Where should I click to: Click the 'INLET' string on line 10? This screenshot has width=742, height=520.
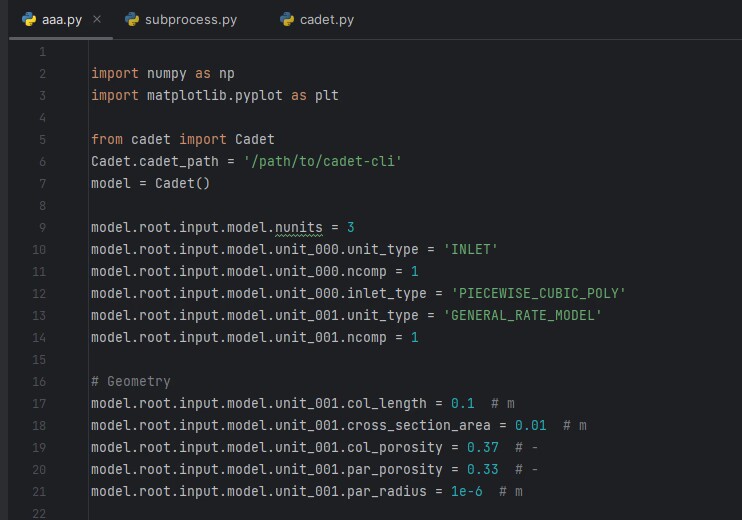tap(470, 249)
